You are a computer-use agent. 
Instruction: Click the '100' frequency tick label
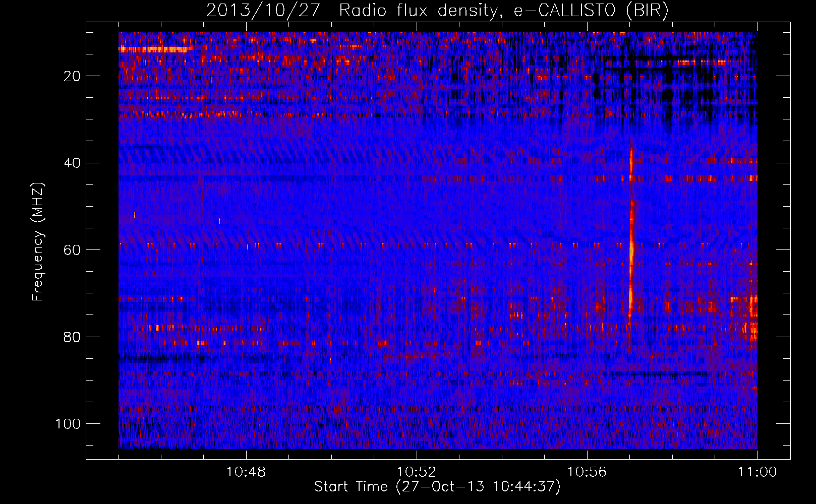coord(68,424)
